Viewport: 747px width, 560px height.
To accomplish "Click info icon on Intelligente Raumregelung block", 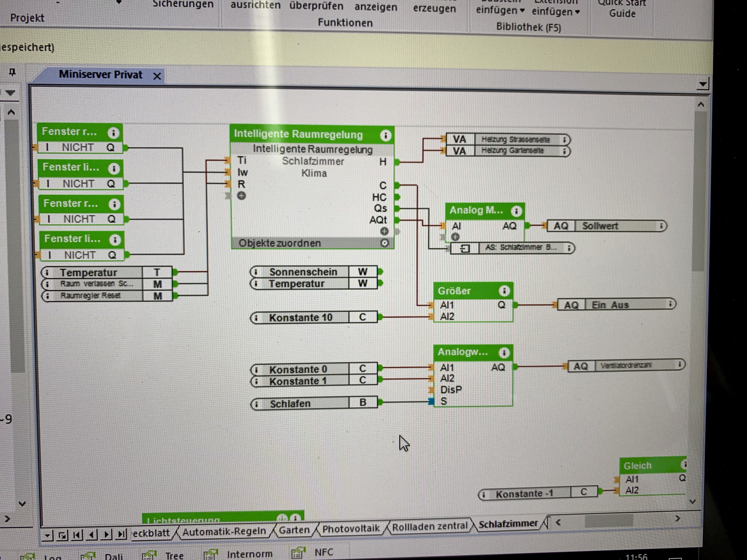I will pyautogui.click(x=385, y=135).
